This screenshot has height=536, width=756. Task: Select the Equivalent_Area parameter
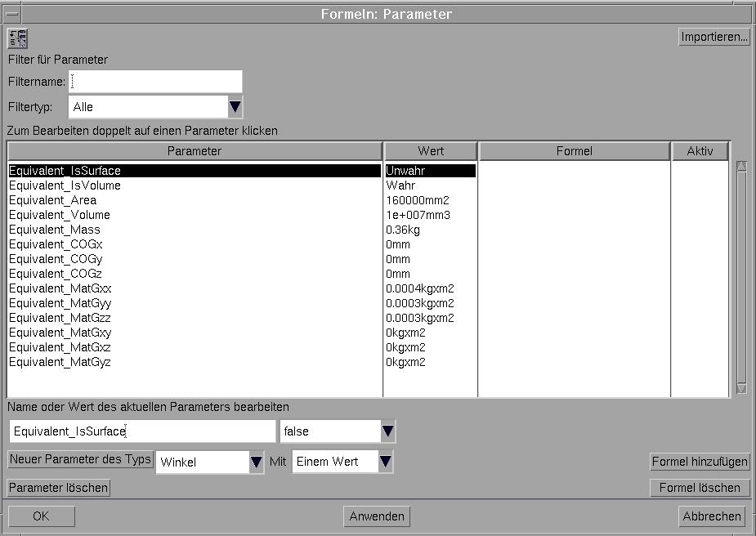coord(52,200)
